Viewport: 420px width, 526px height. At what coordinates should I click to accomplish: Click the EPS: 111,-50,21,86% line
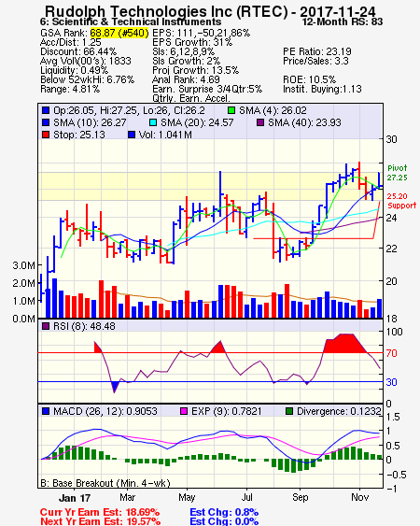(201, 33)
